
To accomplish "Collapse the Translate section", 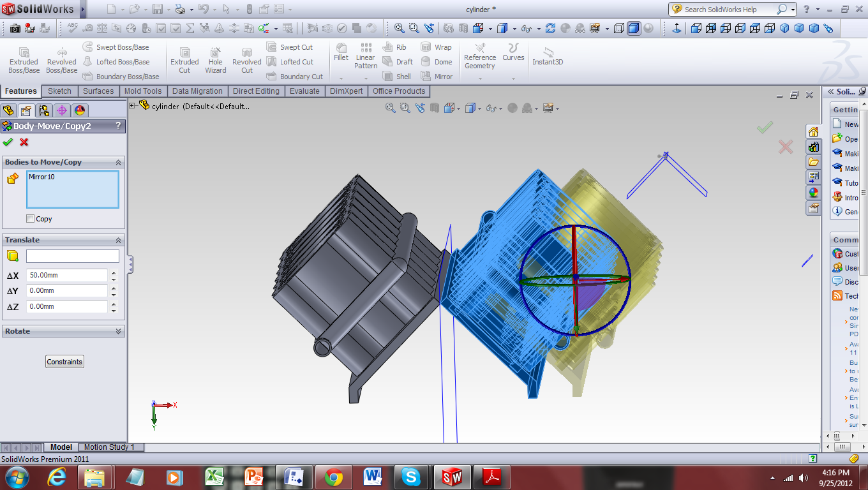I will coord(118,240).
